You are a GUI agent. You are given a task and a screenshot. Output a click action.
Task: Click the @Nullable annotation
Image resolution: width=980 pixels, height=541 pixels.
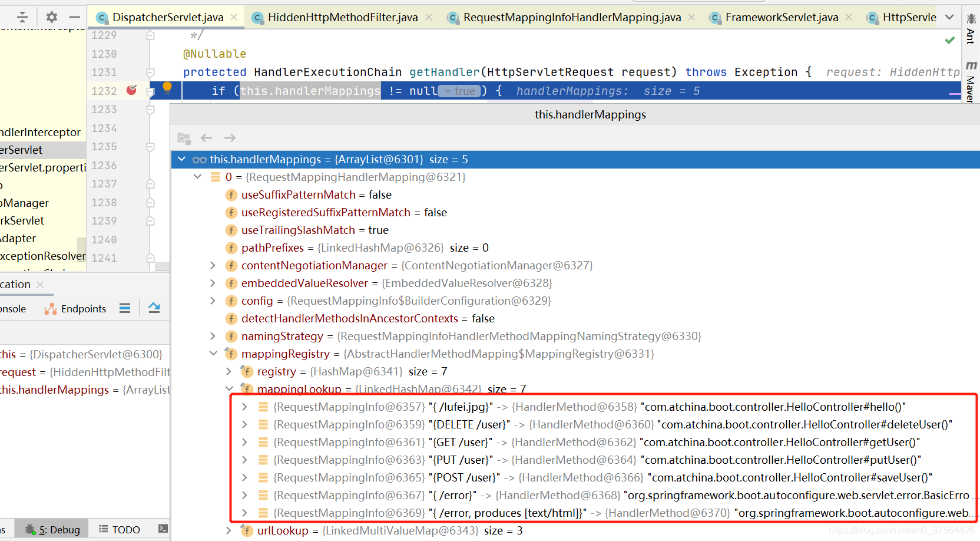pos(214,54)
